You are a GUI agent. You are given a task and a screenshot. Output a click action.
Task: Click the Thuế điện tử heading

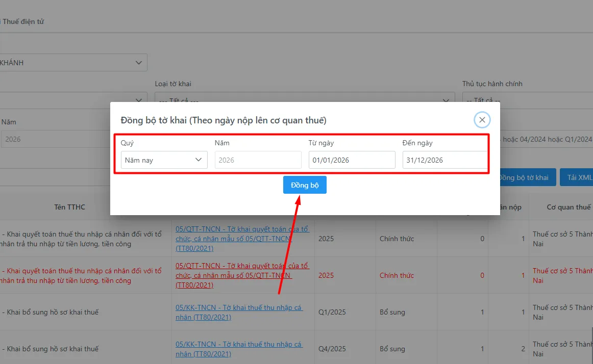click(22, 21)
